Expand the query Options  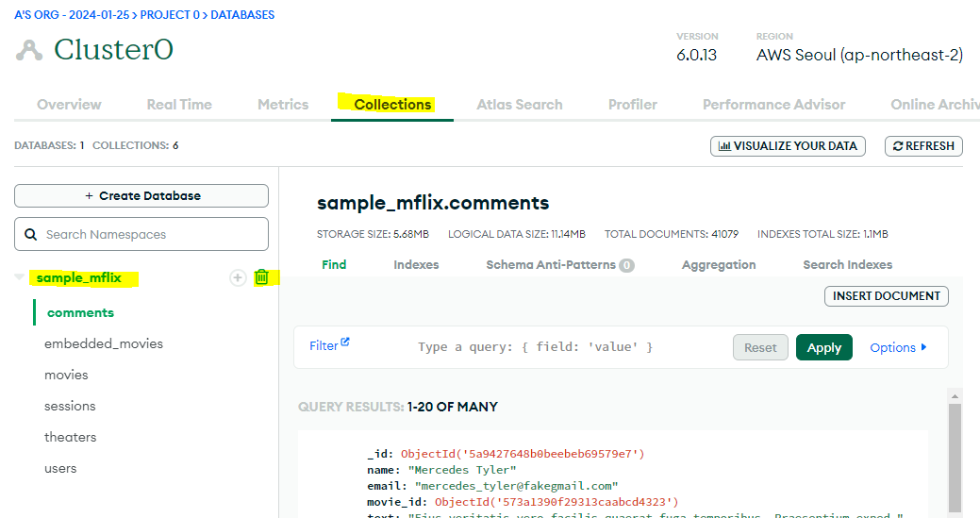click(x=898, y=347)
